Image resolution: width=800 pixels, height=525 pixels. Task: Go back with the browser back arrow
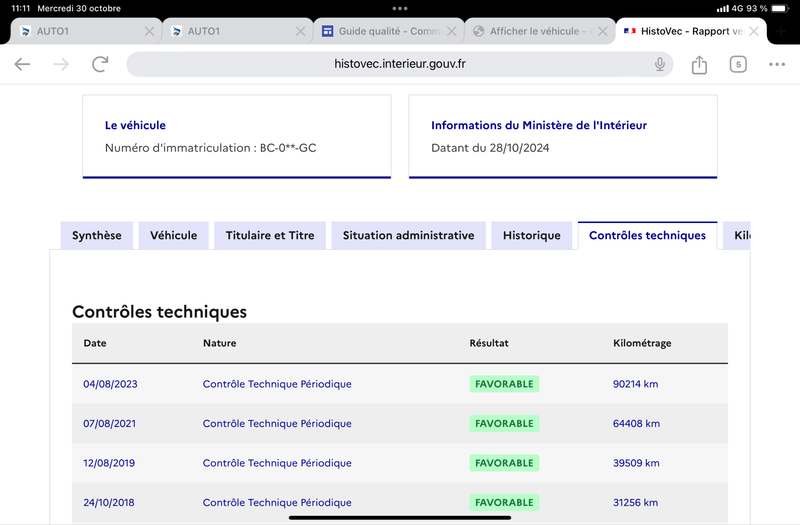tap(22, 64)
